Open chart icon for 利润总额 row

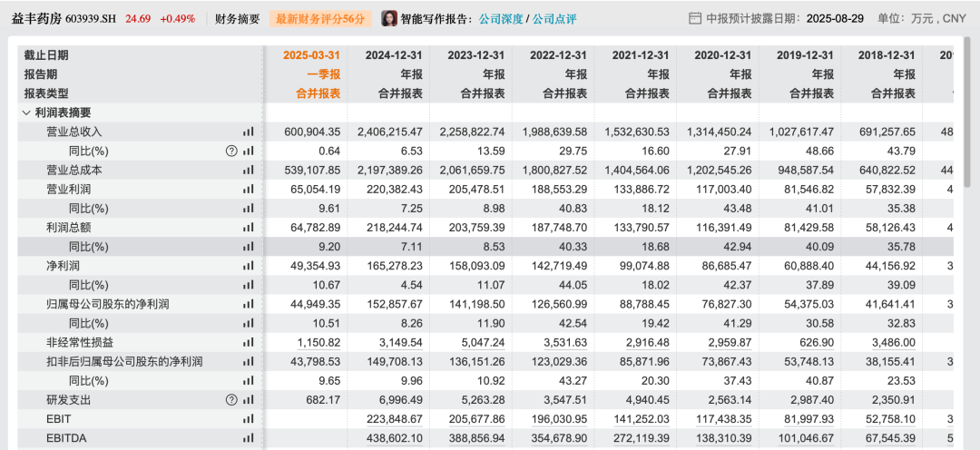point(248,228)
